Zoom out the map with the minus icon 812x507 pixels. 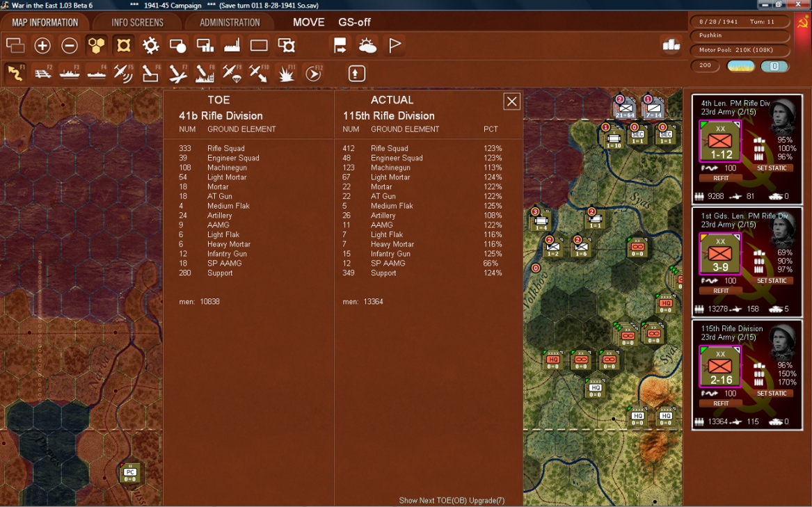click(70, 46)
